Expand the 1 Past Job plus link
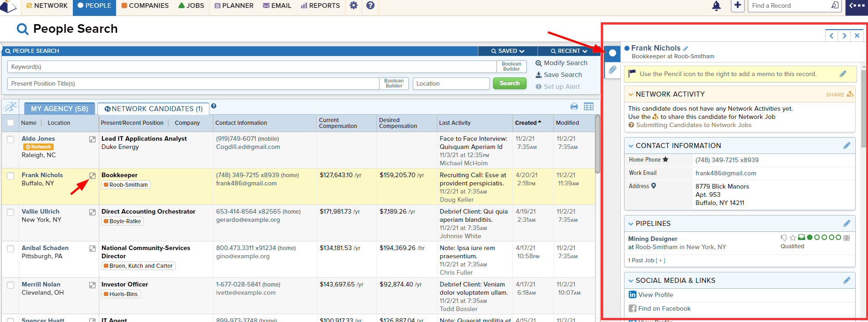 click(x=660, y=261)
